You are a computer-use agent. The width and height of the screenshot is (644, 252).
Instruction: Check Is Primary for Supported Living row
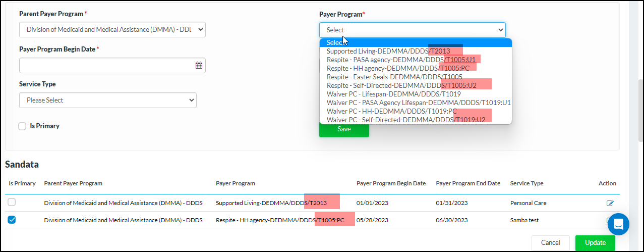12,203
